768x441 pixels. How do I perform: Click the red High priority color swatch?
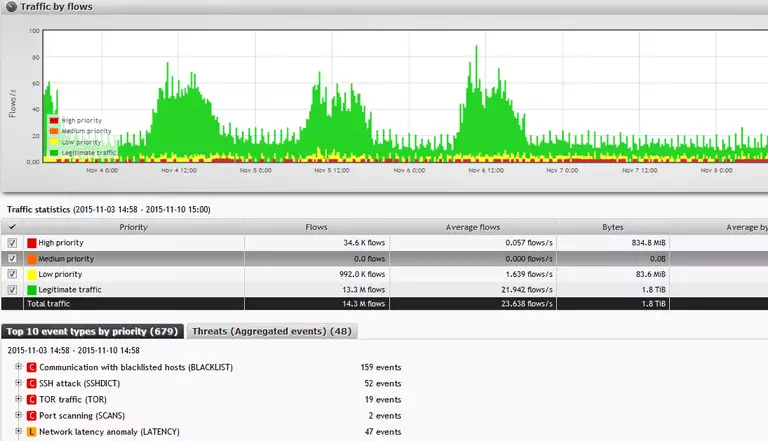point(32,243)
